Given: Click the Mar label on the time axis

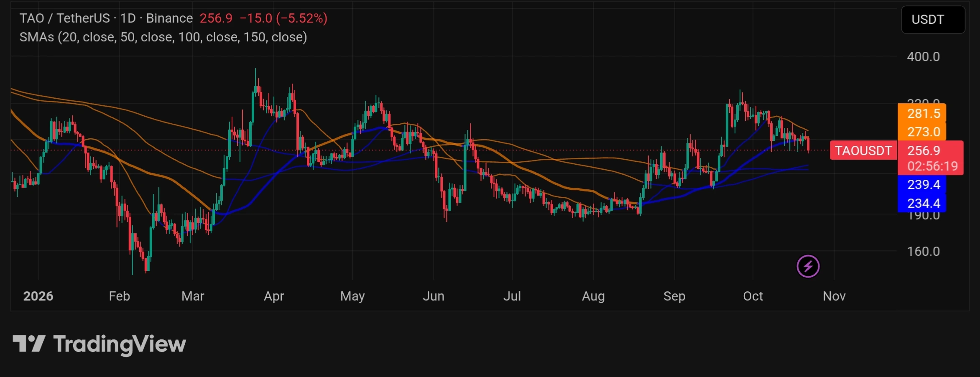Looking at the screenshot, I should click(x=193, y=296).
